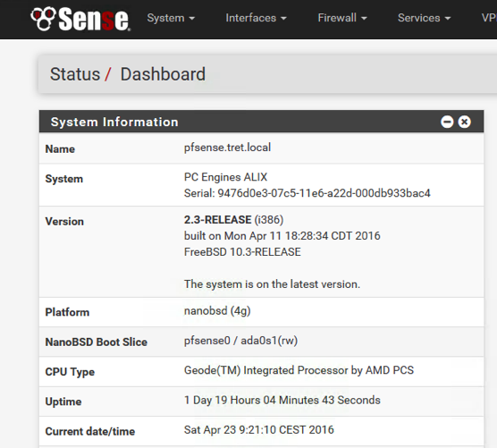
Task: Click the Status breadcrumb link
Action: pos(75,74)
